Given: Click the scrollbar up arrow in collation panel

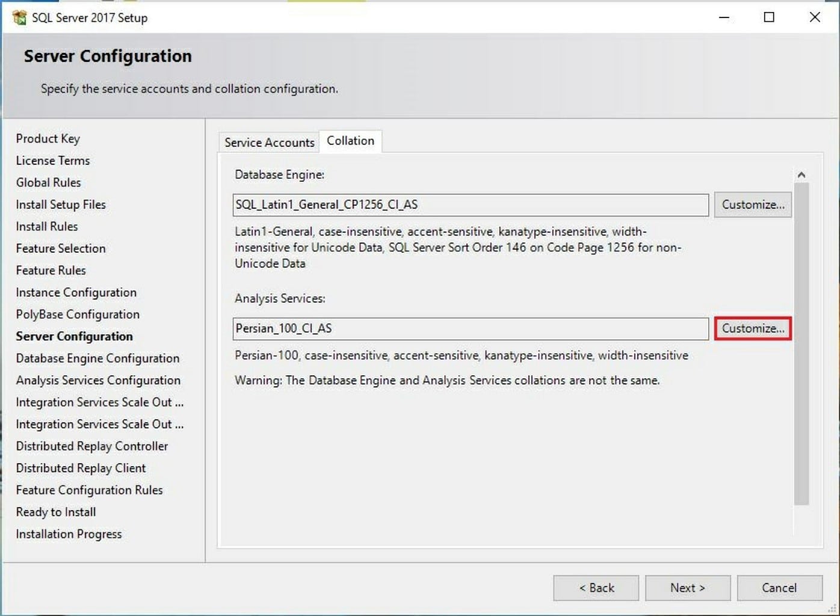Looking at the screenshot, I should tap(801, 175).
